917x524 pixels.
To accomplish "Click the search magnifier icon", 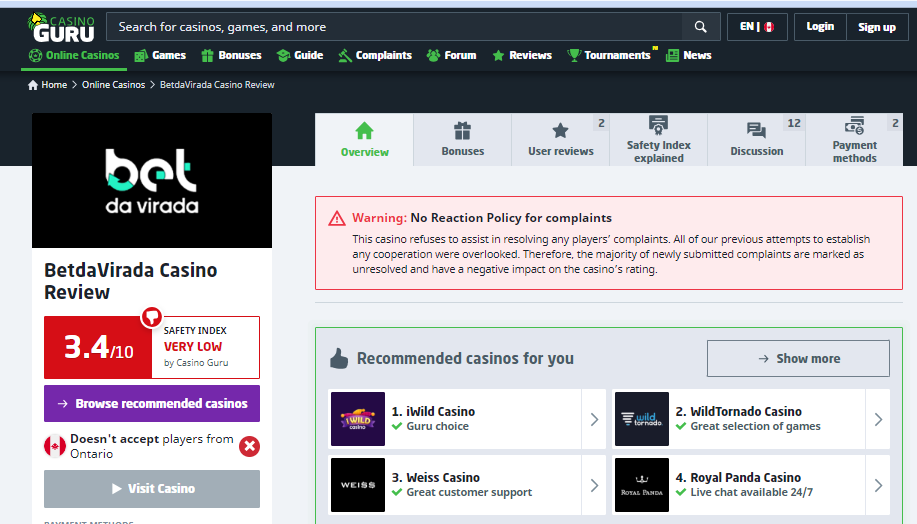I will pos(700,27).
